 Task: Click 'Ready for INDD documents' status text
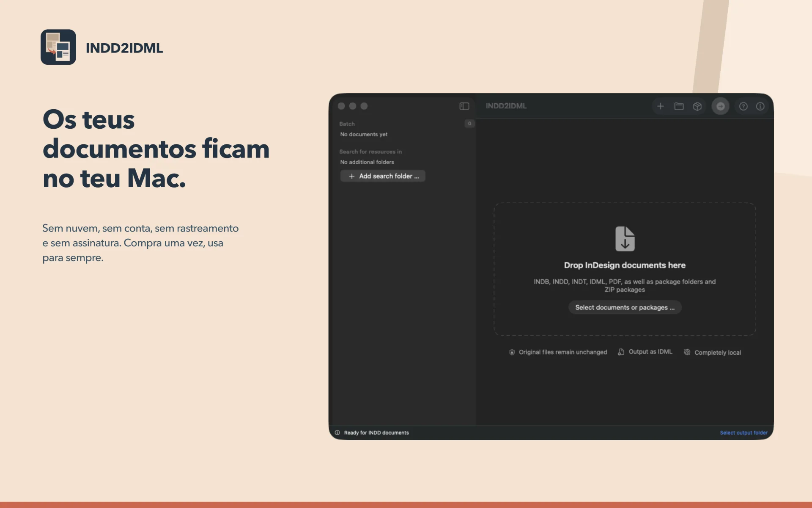point(376,433)
